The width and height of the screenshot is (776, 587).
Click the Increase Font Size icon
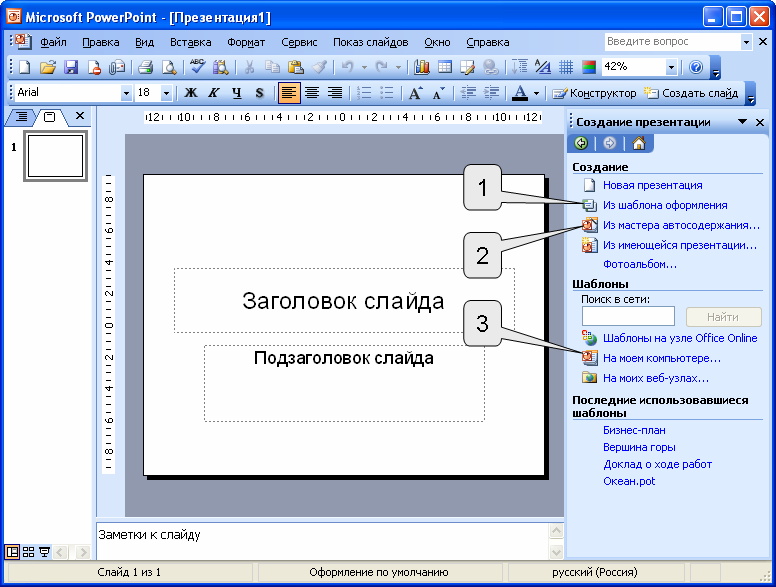tap(415, 93)
